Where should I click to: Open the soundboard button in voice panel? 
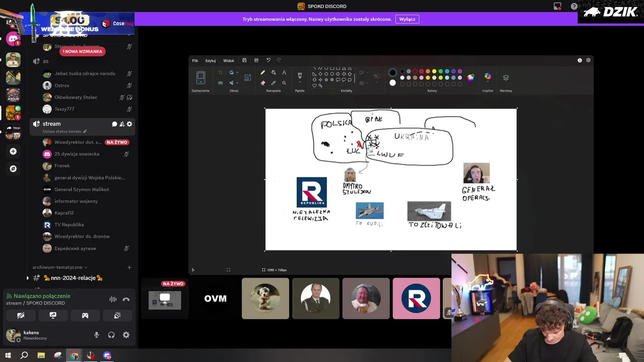117,316
